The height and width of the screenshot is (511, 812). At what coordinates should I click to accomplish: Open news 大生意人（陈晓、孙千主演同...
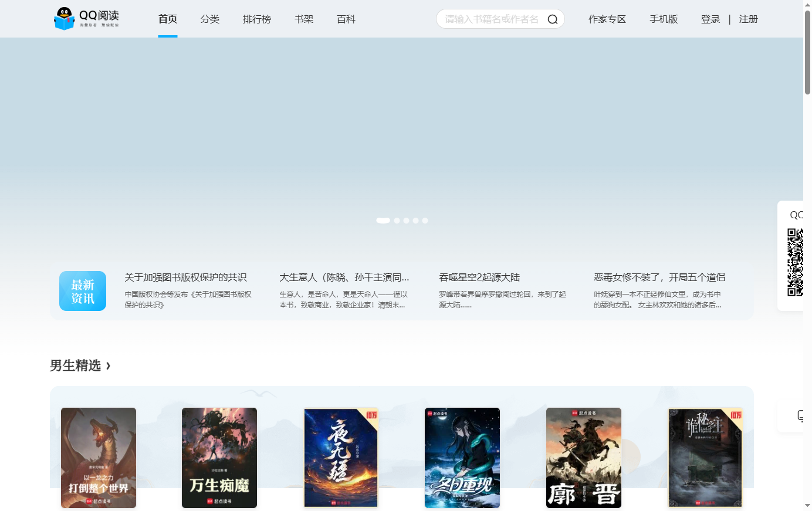344,277
